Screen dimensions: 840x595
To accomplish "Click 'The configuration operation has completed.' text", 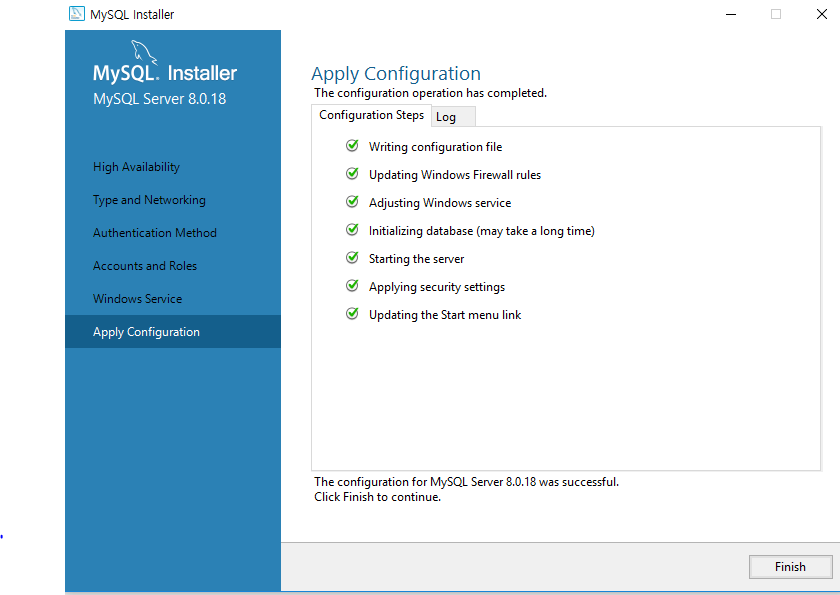I will (430, 93).
